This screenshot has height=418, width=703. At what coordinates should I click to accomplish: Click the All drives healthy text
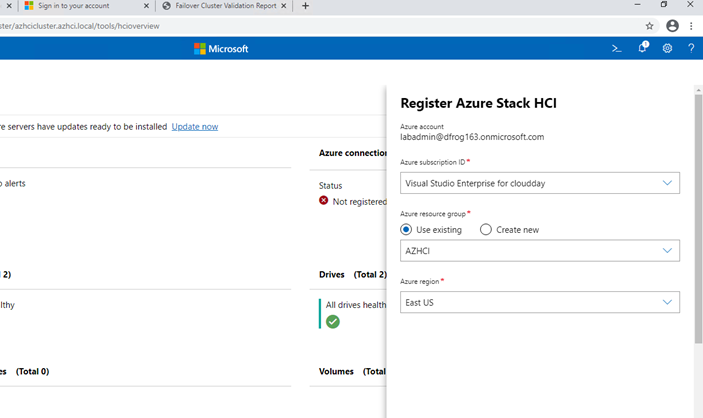(356, 305)
